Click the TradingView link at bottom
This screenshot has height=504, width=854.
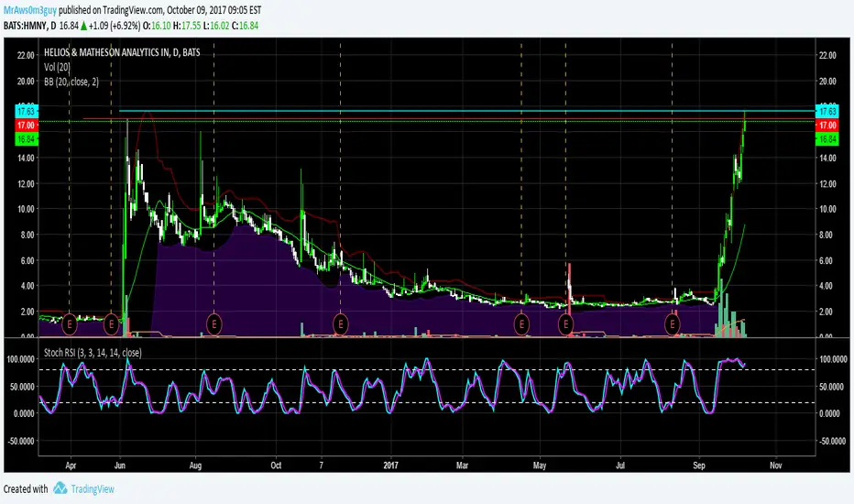point(93,488)
